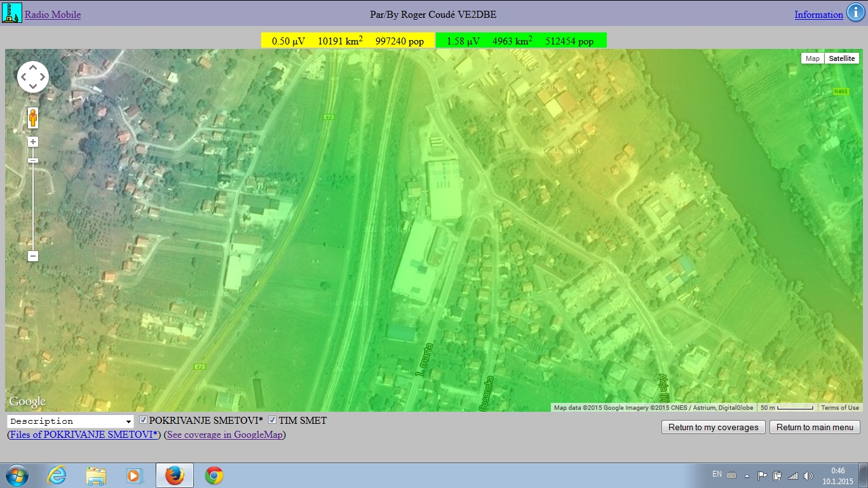Open Firefox from the taskbar
This screenshot has width=868, height=488.
174,475
